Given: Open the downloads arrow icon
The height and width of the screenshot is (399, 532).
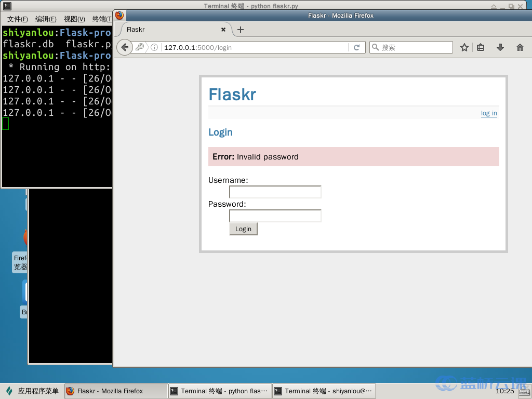Looking at the screenshot, I should 500,47.
